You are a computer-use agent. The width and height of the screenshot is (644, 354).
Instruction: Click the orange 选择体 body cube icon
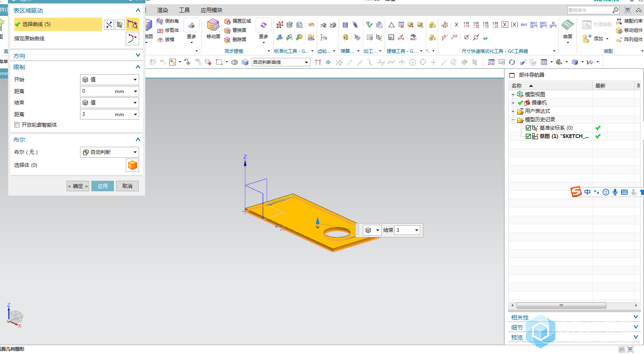tap(132, 165)
